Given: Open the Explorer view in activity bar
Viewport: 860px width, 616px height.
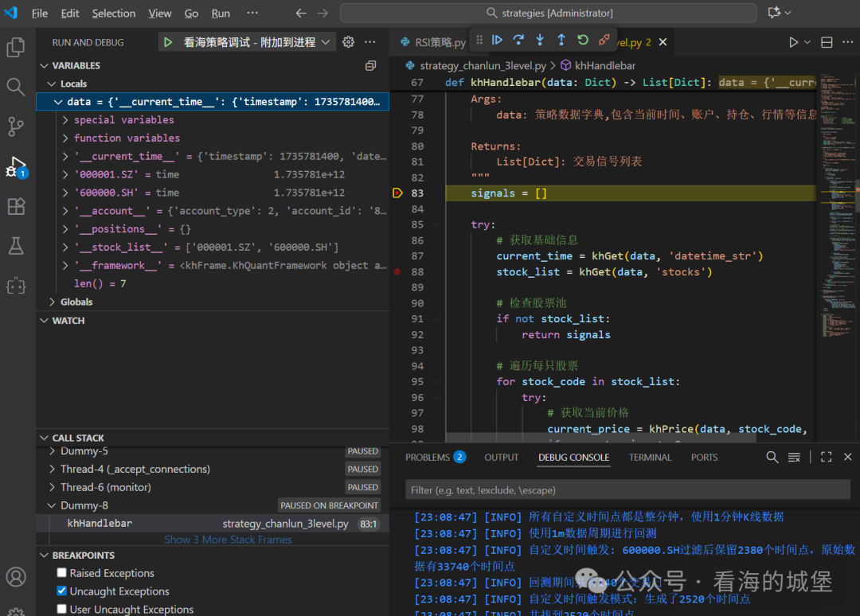Looking at the screenshot, I should pyautogui.click(x=16, y=47).
